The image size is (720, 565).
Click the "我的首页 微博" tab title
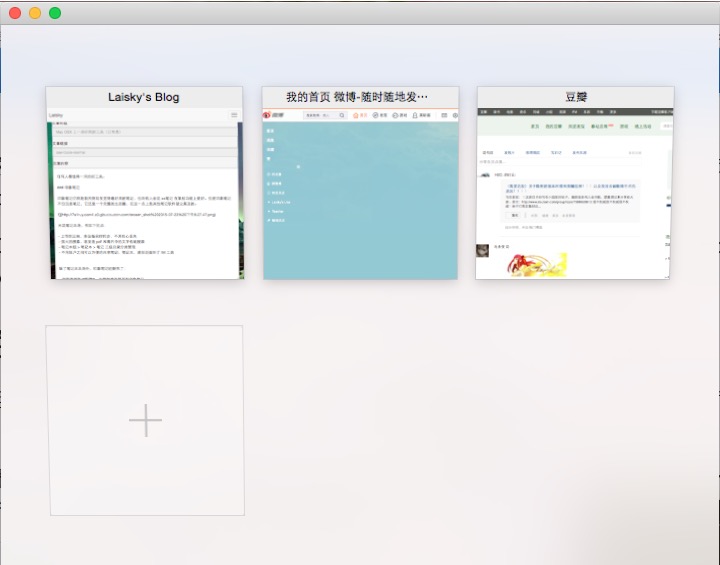pyautogui.click(x=357, y=97)
